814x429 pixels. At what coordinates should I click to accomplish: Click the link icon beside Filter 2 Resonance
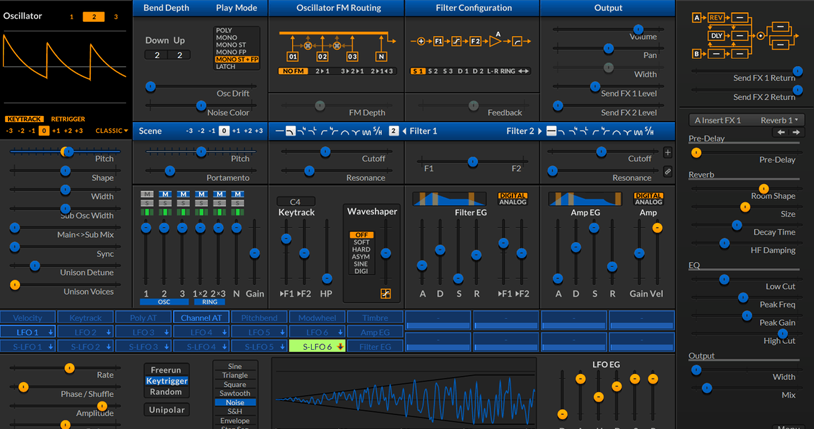coord(668,172)
